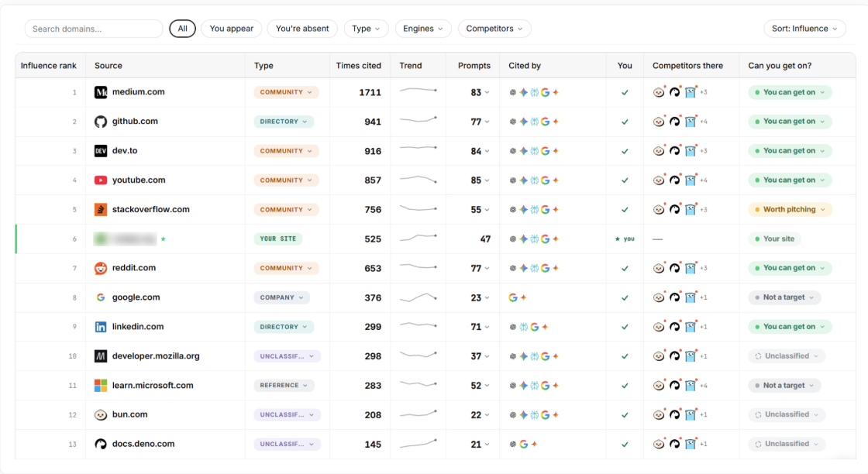Click the github.com octocat icon
868x474 pixels.
click(100, 122)
